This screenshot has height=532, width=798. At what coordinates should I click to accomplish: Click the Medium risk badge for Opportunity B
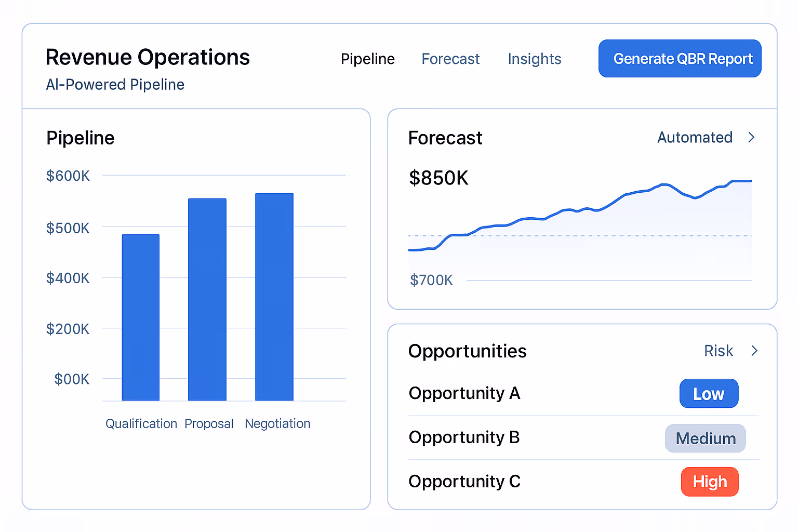705,438
